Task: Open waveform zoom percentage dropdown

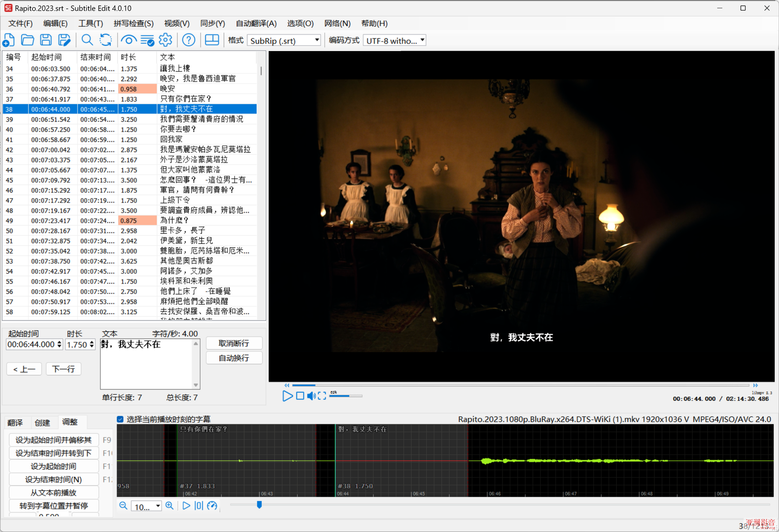Action: (147, 506)
